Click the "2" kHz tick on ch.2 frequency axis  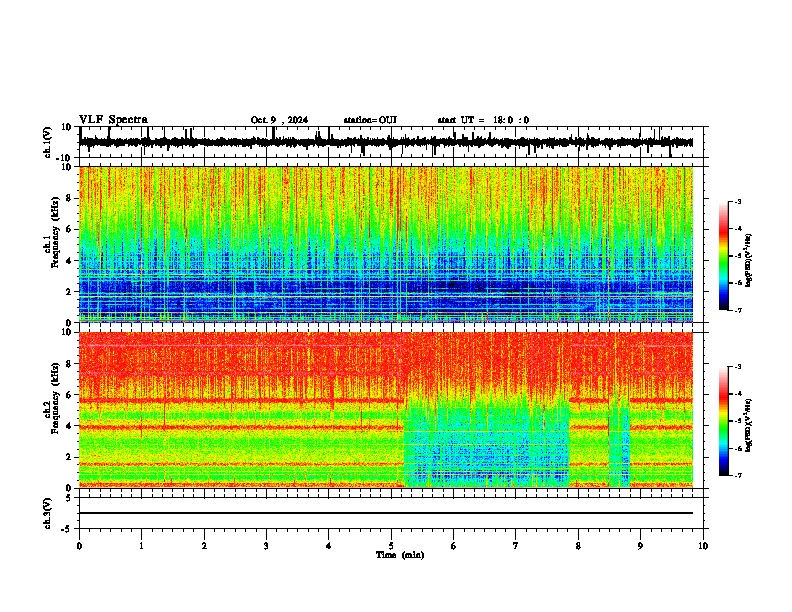point(69,457)
